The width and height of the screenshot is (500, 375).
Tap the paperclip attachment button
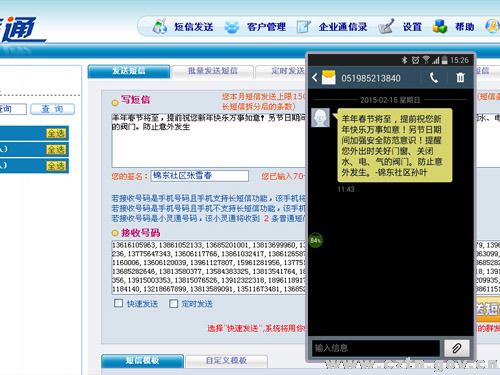[x=457, y=348]
